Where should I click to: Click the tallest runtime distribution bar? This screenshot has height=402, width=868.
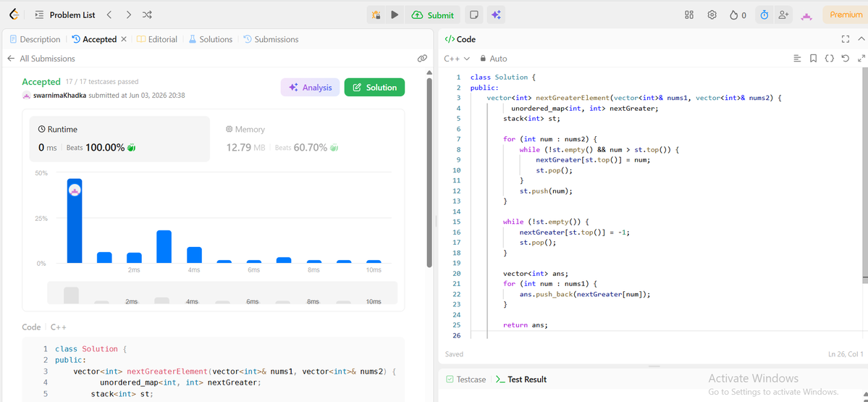coord(74,221)
